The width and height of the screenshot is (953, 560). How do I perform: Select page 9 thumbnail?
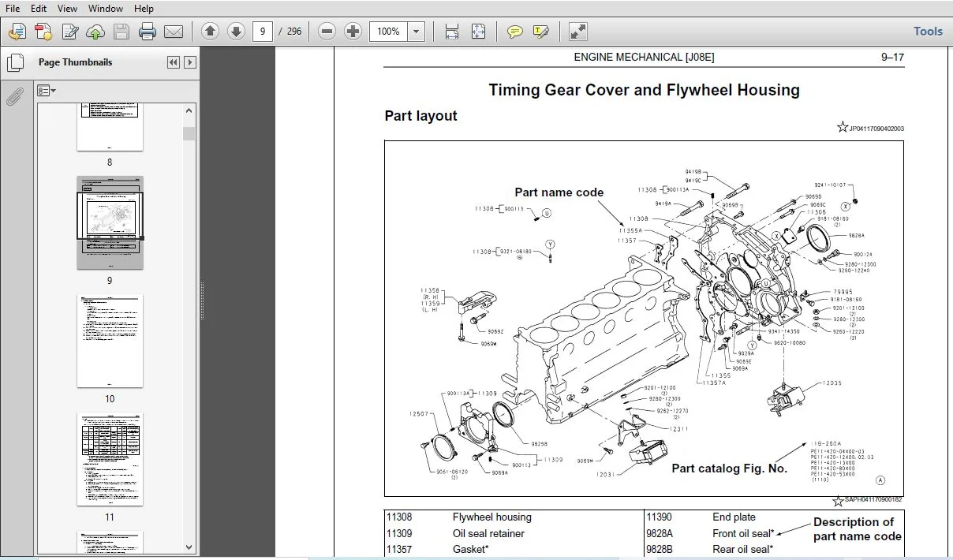(110, 222)
